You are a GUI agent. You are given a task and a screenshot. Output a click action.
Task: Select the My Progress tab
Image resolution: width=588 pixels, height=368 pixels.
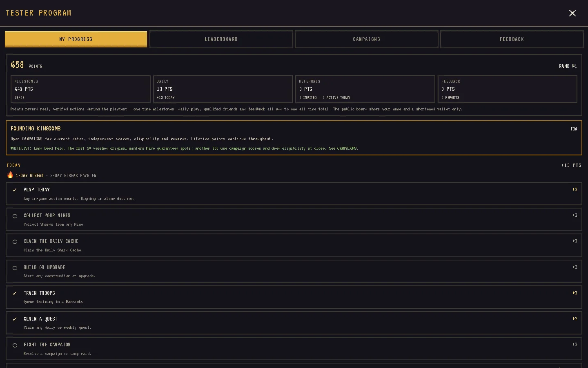click(x=76, y=39)
